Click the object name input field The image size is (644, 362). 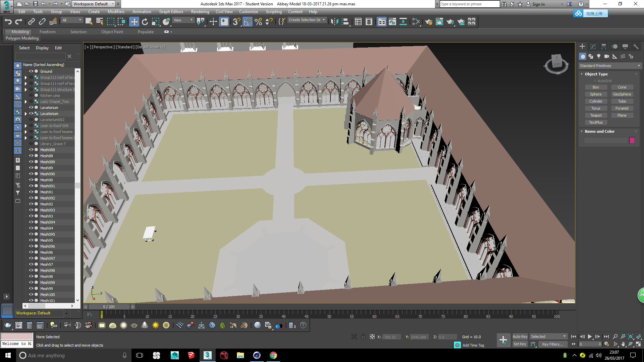[606, 140]
